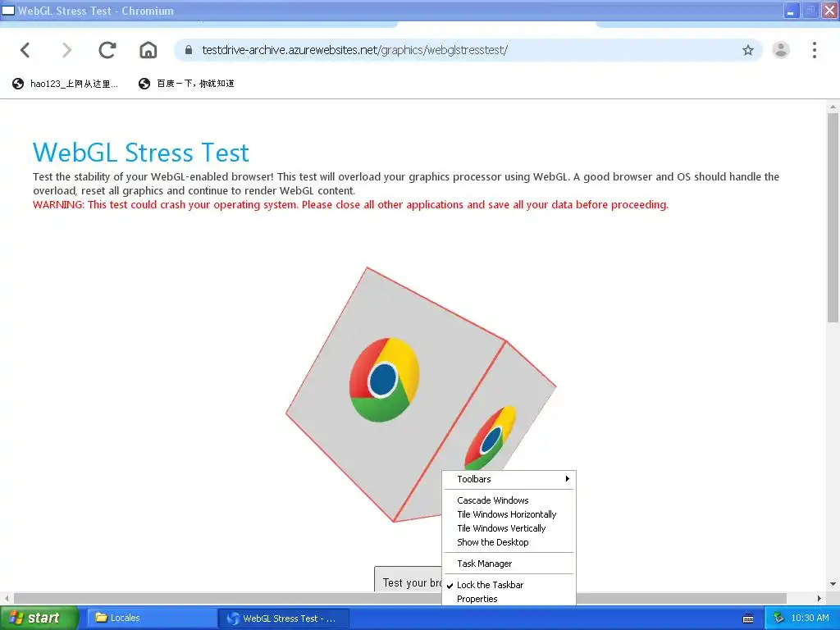Click the red WARNING text line
This screenshot has width=840, height=630.
coord(351,204)
